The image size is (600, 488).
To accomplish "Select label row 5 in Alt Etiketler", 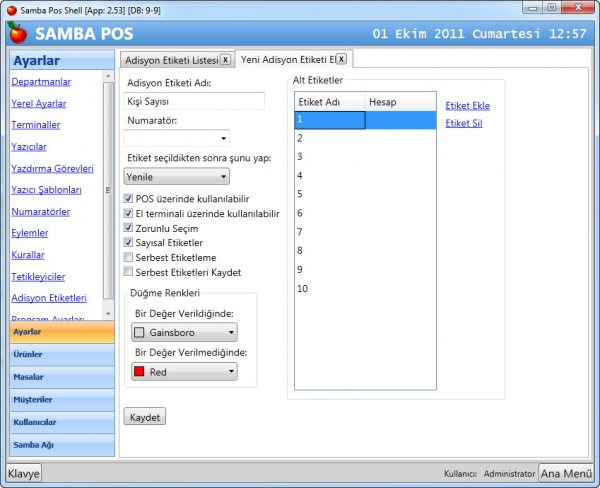I will tap(365, 194).
